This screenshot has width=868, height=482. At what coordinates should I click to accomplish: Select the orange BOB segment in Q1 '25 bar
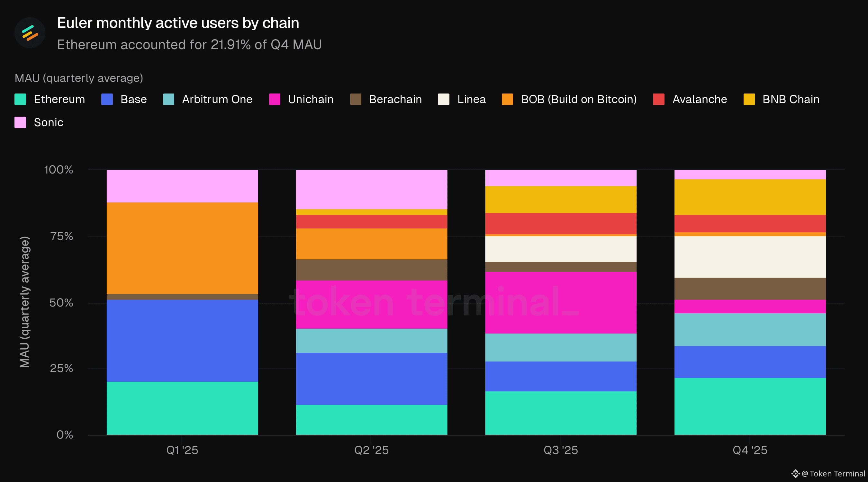(182, 248)
